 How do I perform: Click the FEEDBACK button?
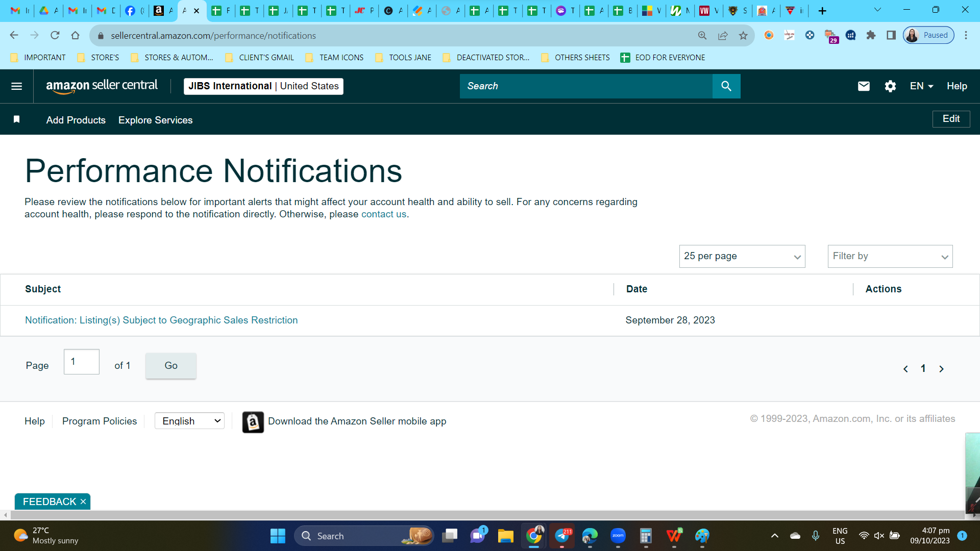50,502
